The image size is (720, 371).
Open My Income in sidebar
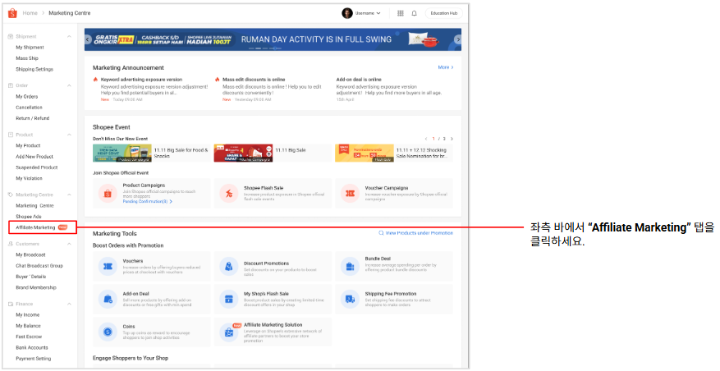coord(28,315)
